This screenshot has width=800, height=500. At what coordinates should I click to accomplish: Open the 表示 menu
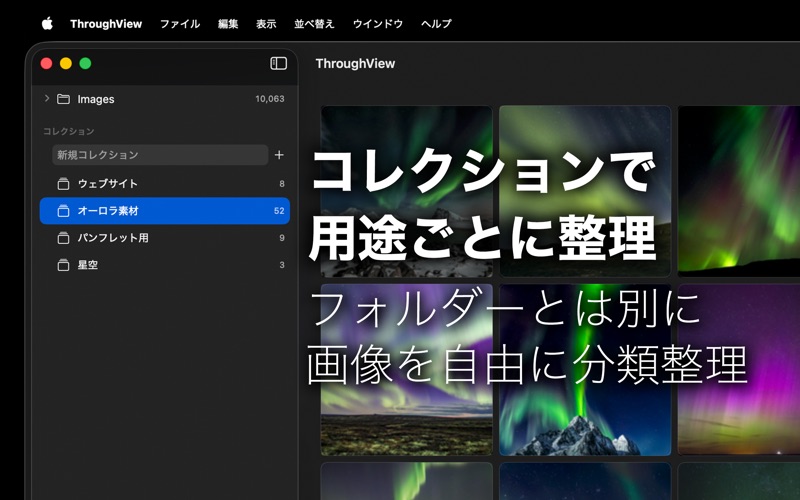(266, 24)
